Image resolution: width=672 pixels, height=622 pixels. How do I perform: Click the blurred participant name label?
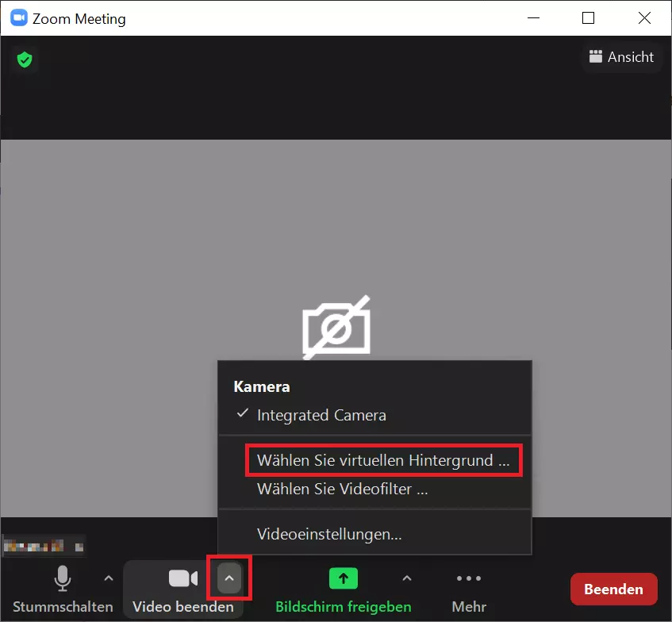coord(44,546)
